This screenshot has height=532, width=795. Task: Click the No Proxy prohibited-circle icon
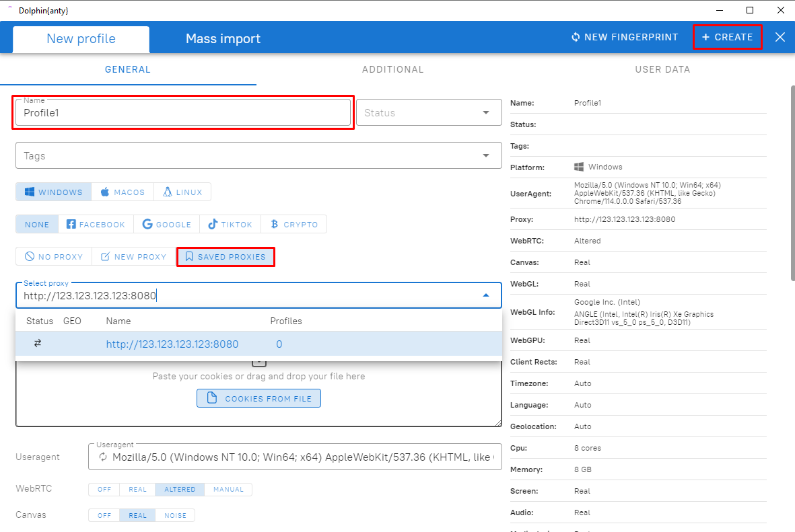30,256
